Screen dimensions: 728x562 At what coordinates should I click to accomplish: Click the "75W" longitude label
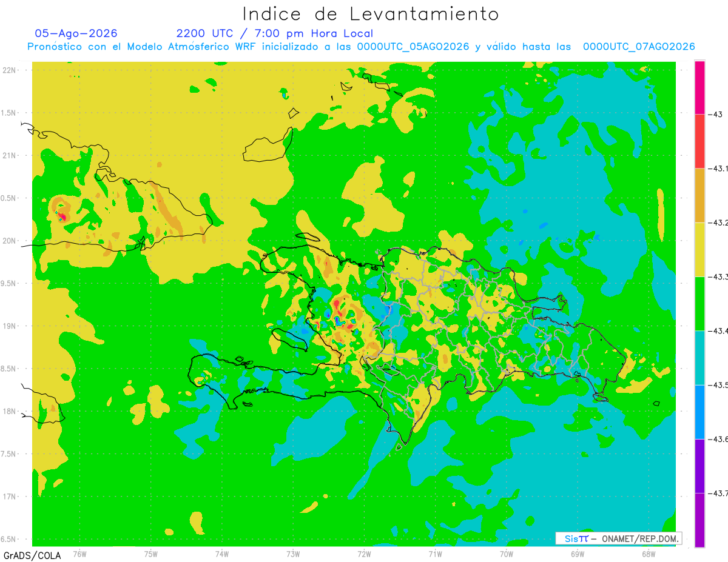151,555
